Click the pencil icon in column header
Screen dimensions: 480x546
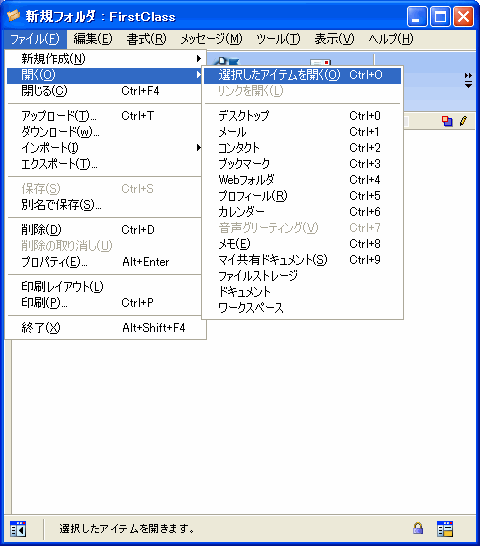click(x=463, y=121)
